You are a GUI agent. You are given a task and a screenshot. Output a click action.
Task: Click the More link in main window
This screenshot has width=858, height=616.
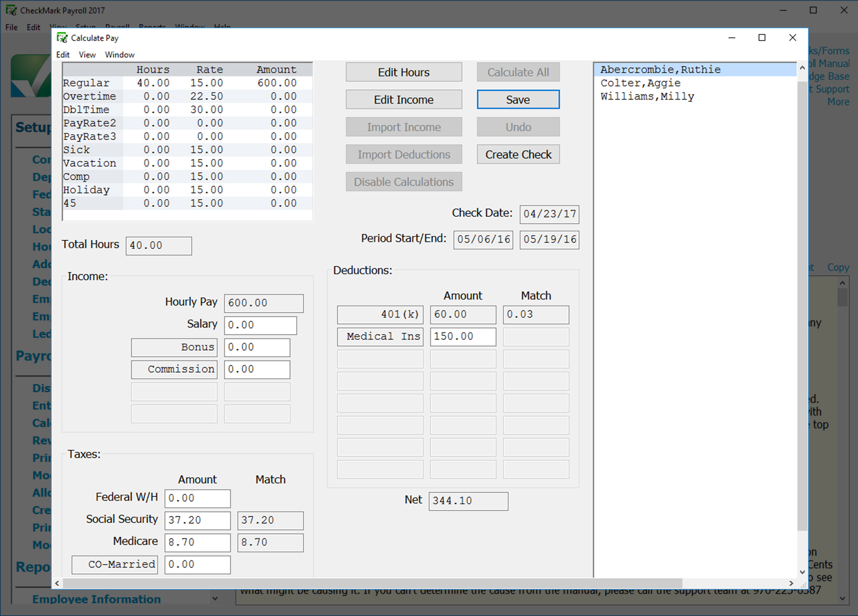tap(838, 102)
